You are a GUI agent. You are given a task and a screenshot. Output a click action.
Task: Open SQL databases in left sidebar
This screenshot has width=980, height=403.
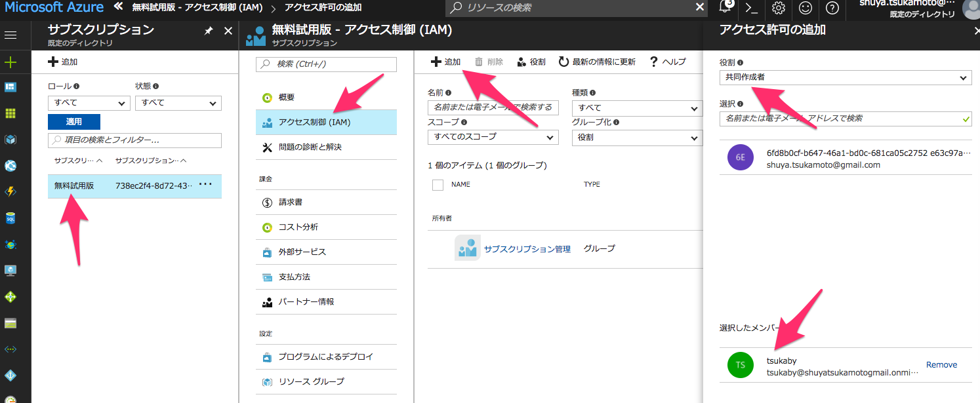[x=10, y=218]
